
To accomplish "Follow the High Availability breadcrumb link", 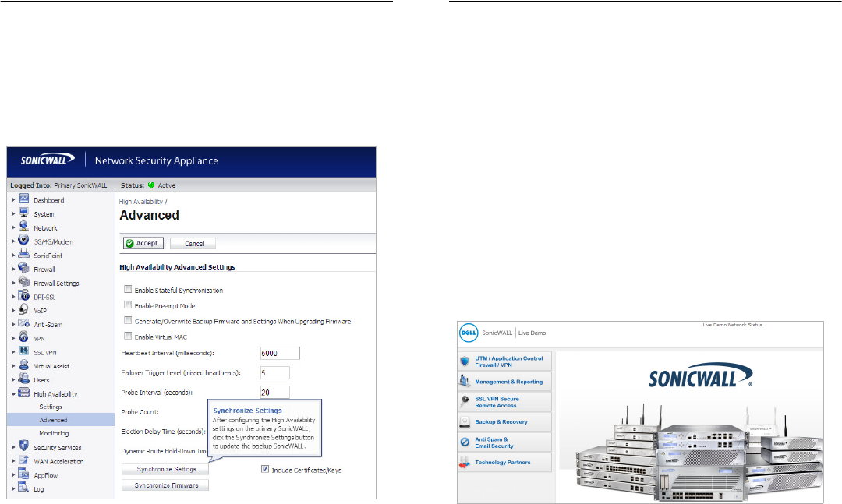I will tap(140, 202).
